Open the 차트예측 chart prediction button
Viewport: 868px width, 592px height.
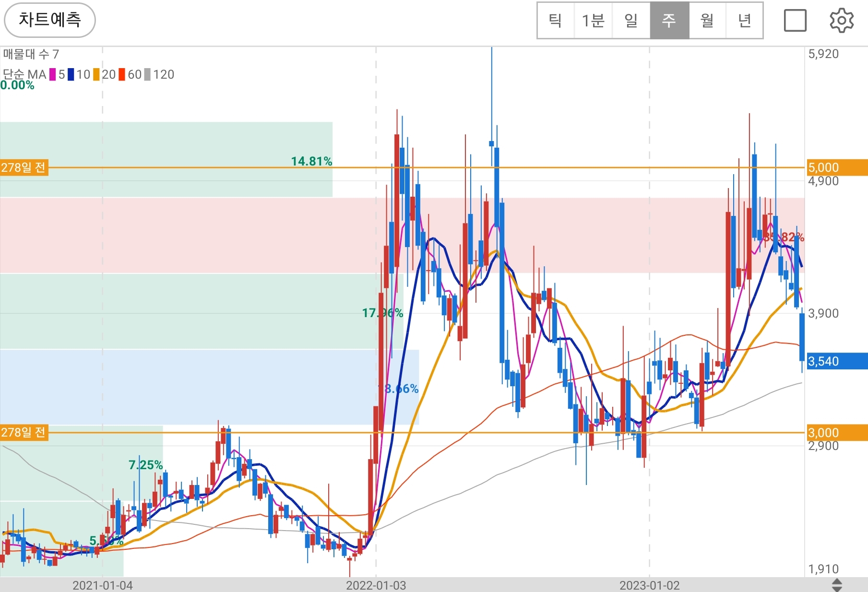pos(50,20)
